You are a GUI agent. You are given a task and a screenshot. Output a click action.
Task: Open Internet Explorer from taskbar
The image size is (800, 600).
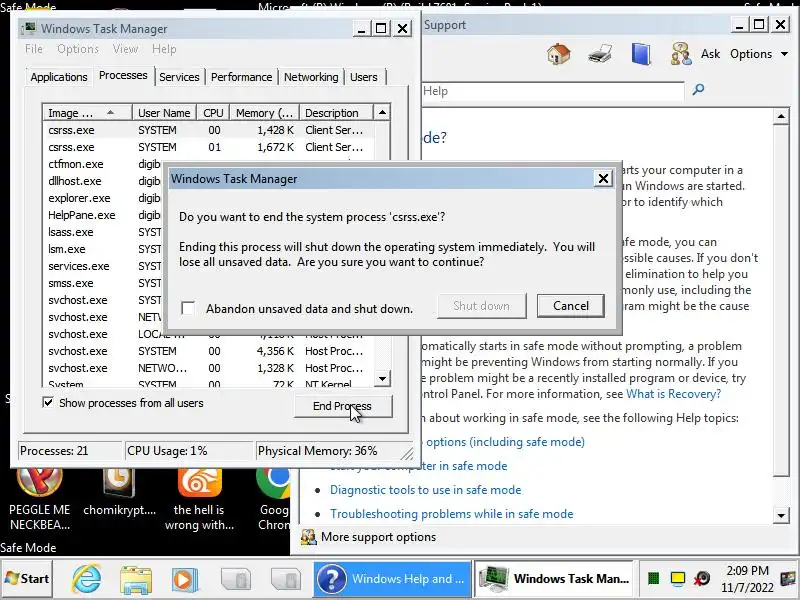point(86,579)
